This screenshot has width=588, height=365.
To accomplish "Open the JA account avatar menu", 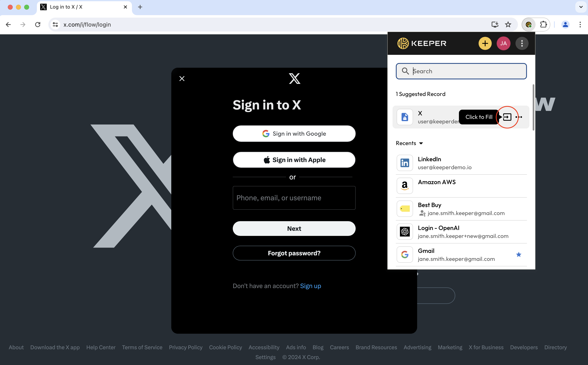I will 503,43.
